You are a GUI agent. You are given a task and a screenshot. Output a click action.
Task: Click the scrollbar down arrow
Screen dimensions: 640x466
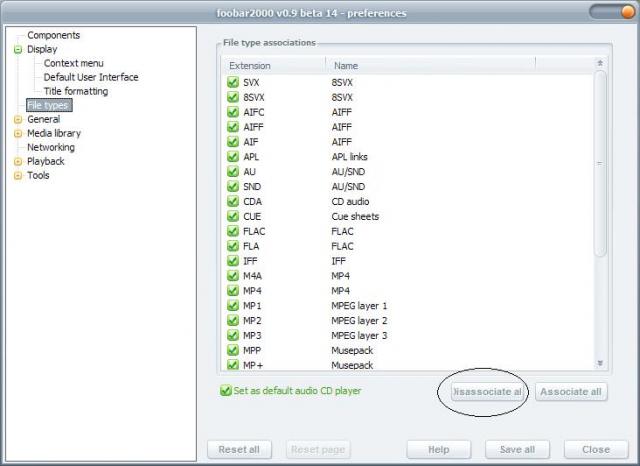(x=600, y=363)
